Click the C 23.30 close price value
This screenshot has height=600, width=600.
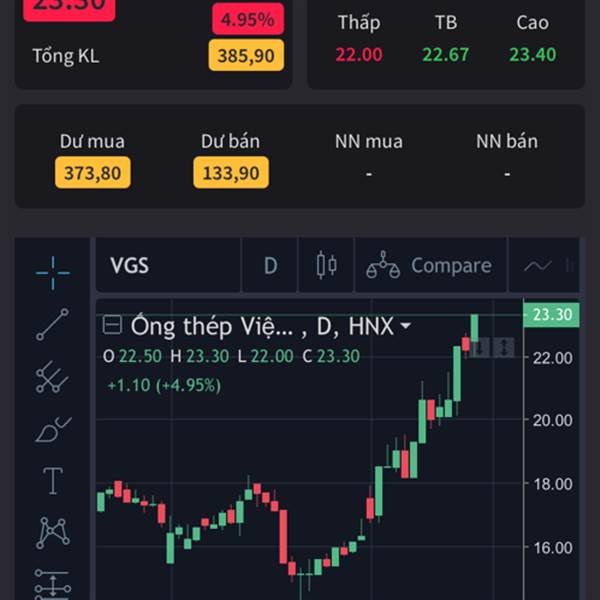coord(331,356)
